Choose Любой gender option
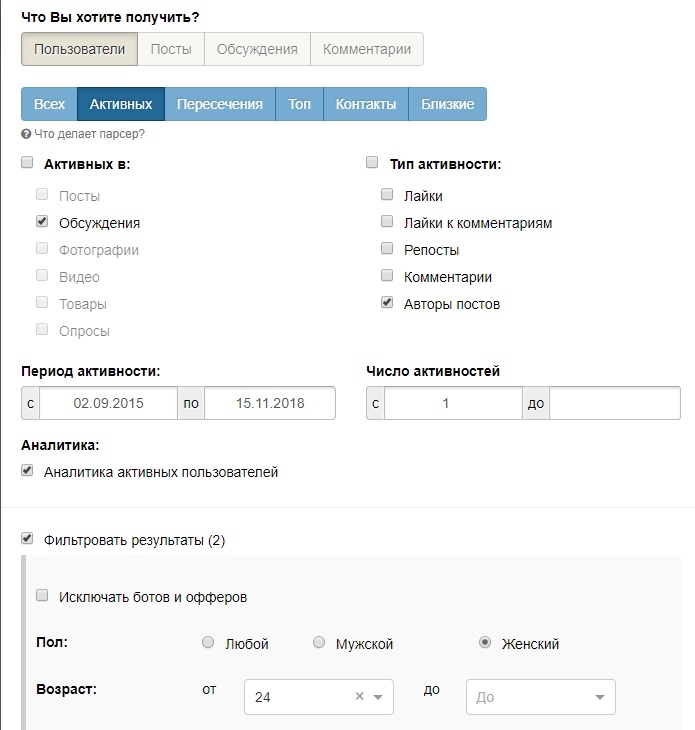 (208, 642)
